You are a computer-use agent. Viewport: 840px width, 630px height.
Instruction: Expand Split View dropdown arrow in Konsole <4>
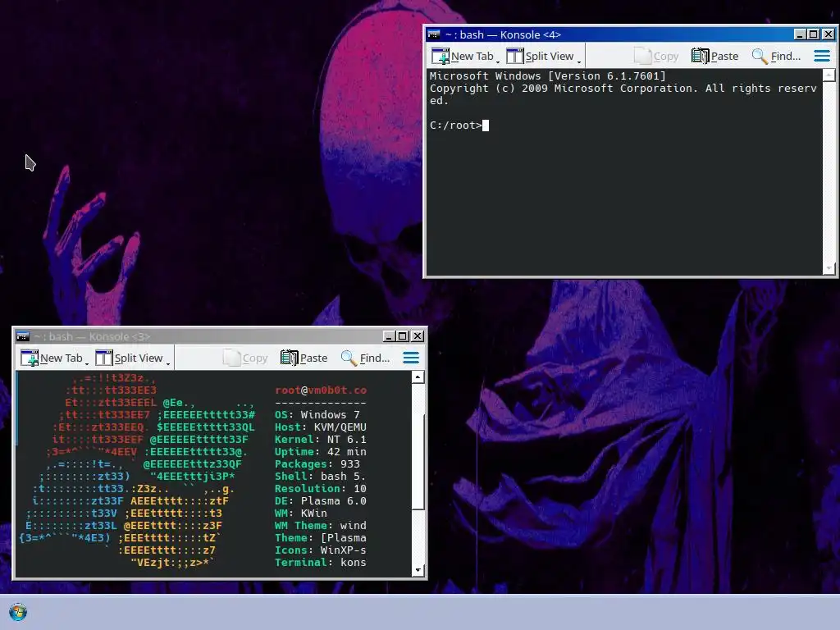pos(579,61)
